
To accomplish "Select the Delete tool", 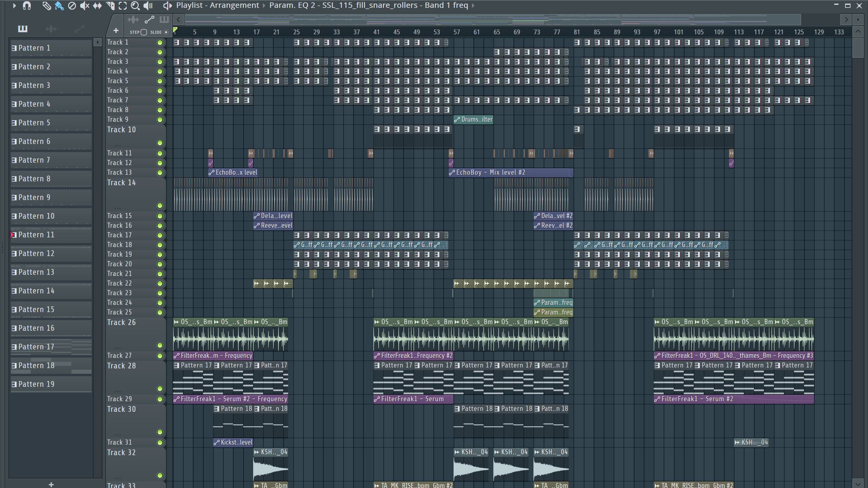I will tap(72, 5).
